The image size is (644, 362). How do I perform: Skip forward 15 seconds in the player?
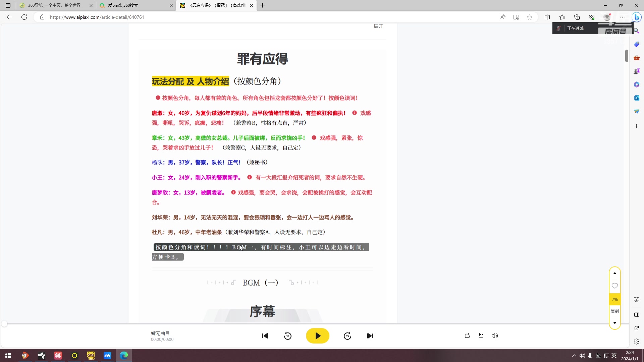tap(347, 336)
